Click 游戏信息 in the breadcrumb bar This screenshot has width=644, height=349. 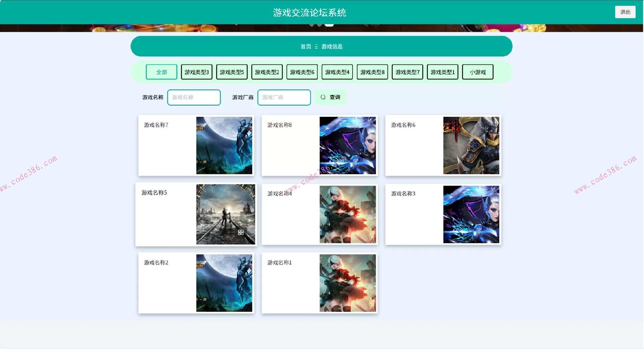click(x=332, y=47)
